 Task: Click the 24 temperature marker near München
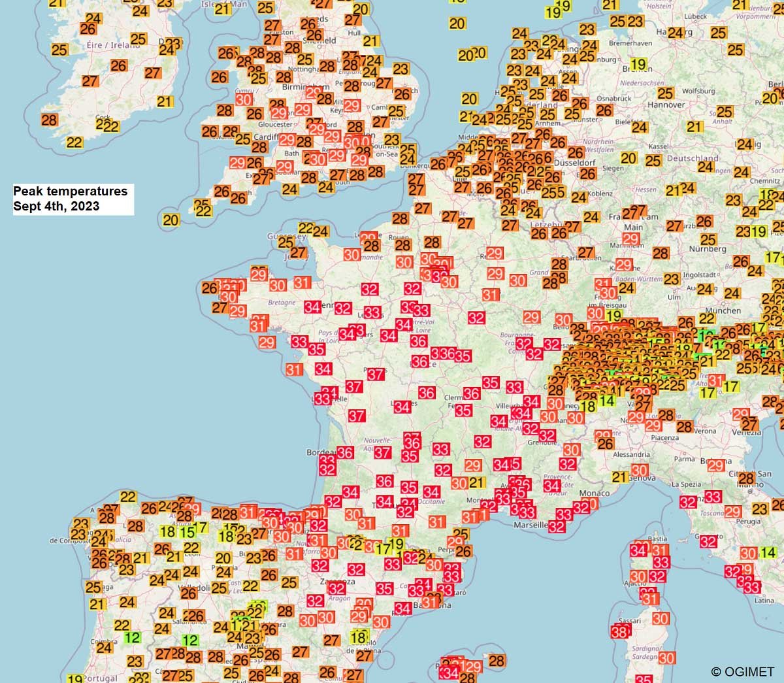pos(732,293)
